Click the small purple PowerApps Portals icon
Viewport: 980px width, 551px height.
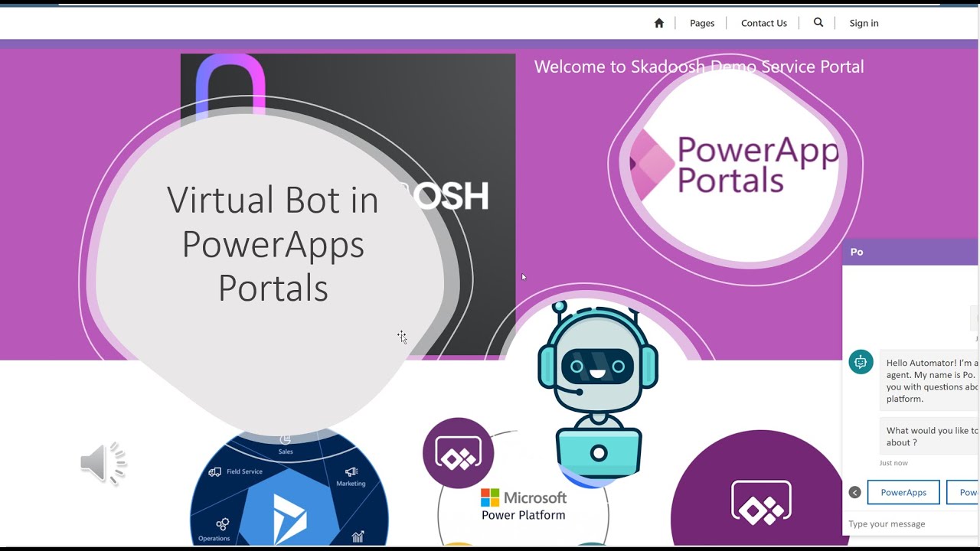[x=458, y=453]
